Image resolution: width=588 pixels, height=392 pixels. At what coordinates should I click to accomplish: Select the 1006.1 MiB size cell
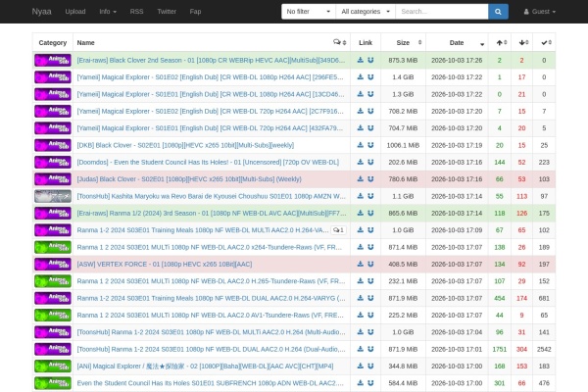coord(403,145)
